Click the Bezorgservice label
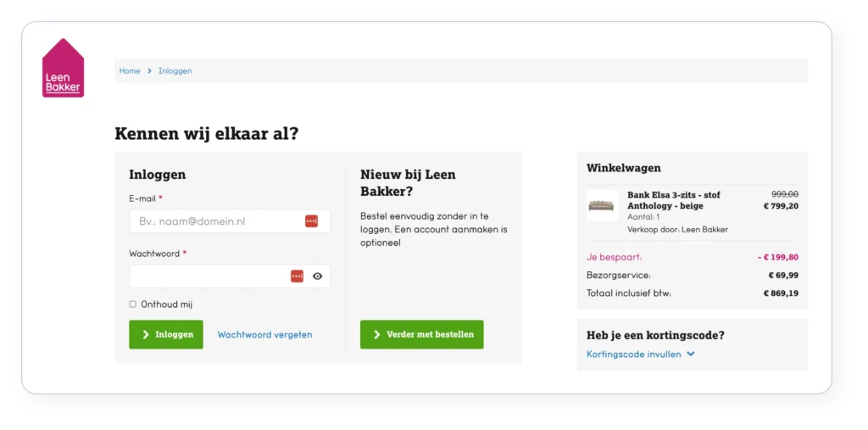 (619, 275)
